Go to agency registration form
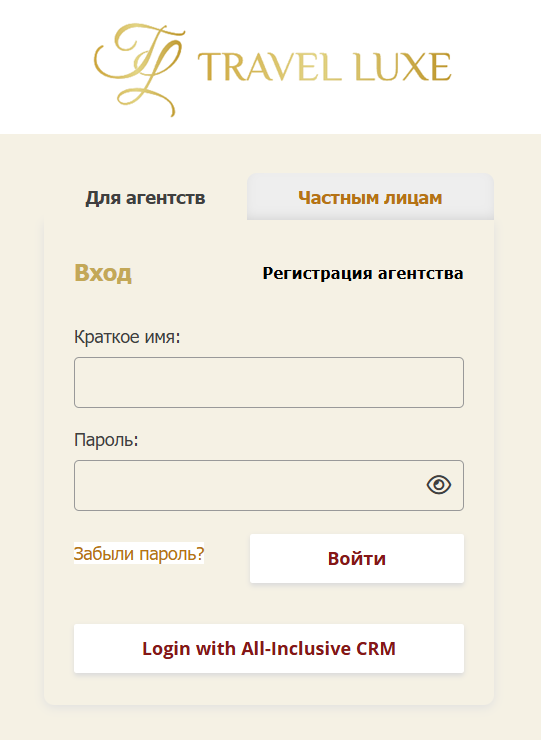Screen dimensions: 541x740 click(363, 273)
